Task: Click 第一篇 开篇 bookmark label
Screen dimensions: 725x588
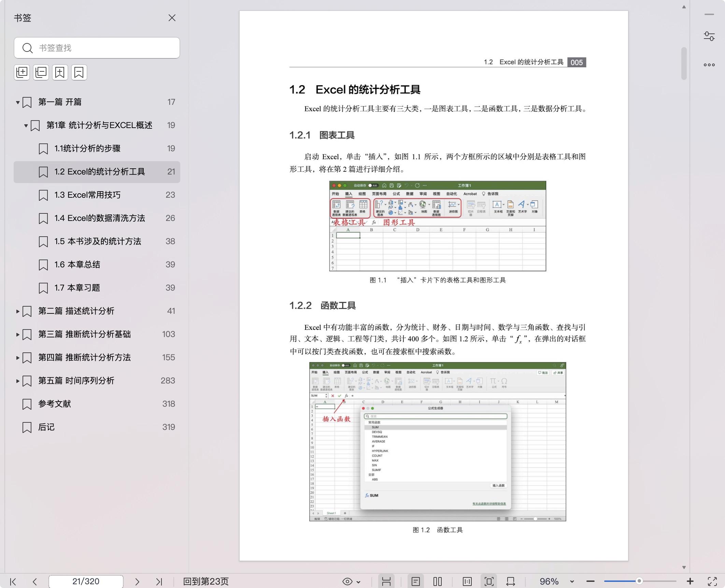Action: (x=60, y=102)
